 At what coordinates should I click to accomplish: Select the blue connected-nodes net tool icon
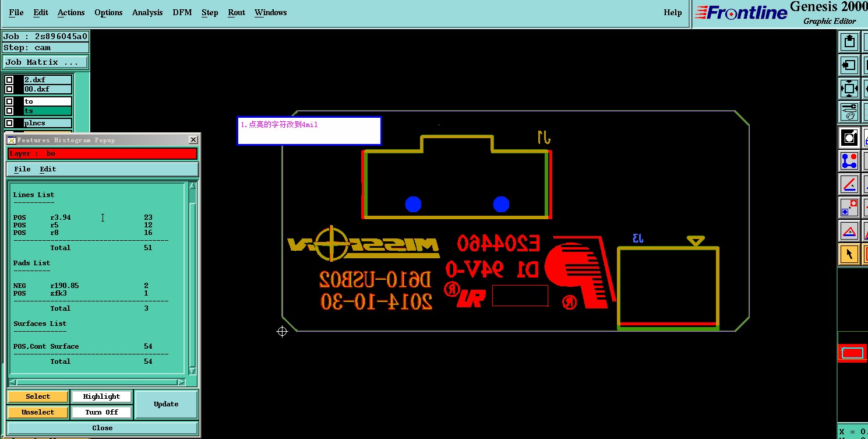pos(849,161)
